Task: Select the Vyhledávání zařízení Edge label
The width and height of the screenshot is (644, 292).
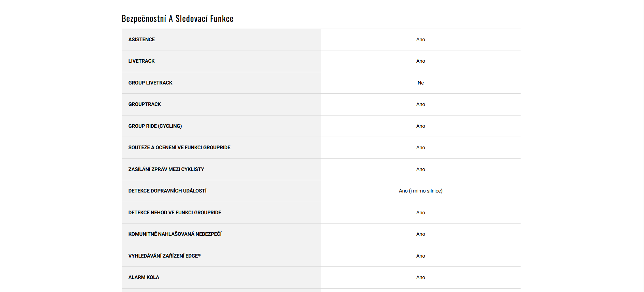Action: 164,256
